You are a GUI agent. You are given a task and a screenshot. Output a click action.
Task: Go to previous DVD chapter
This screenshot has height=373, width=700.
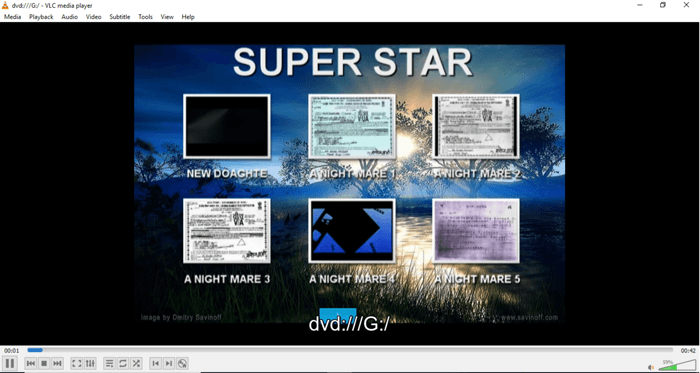[x=155, y=364]
